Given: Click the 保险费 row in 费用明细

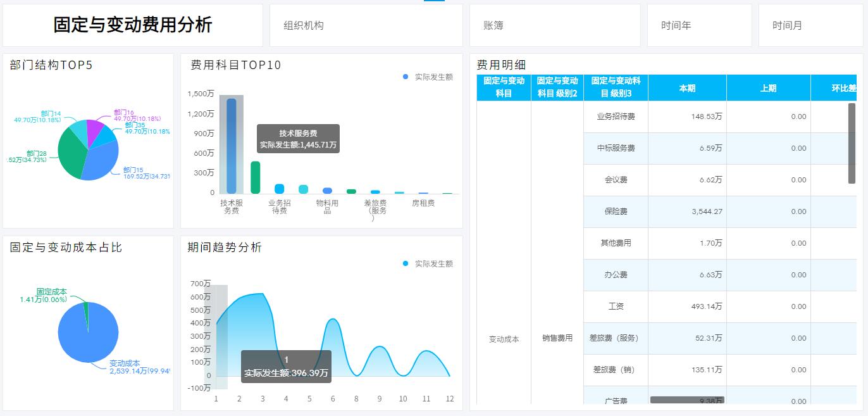Looking at the screenshot, I should (616, 211).
